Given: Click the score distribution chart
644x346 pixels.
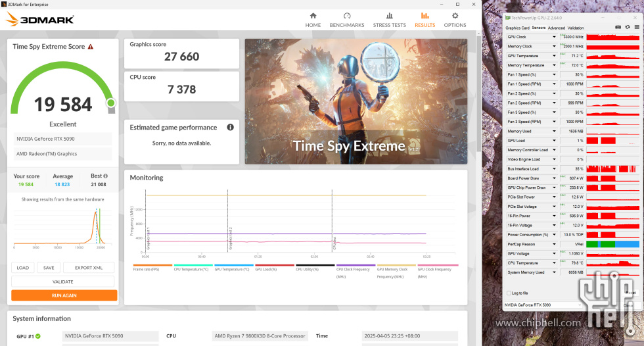Looking at the screenshot, I should pos(62,227).
